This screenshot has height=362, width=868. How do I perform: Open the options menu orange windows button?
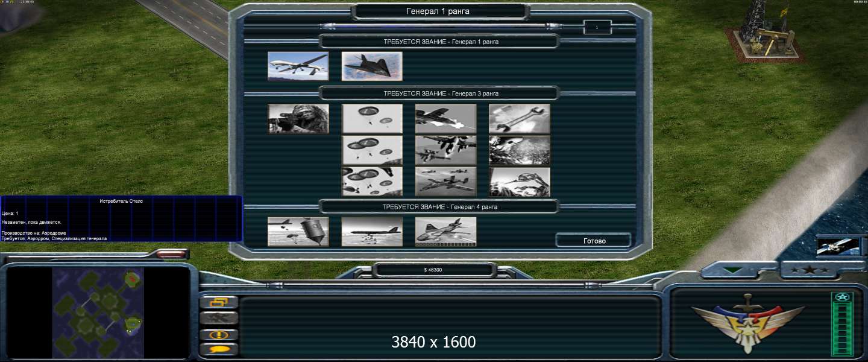[219, 302]
